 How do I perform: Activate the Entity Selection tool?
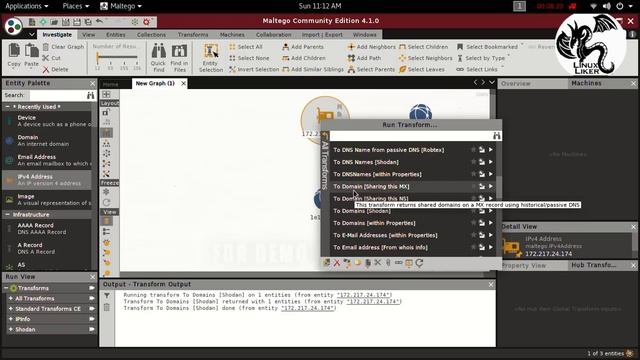pyautogui.click(x=211, y=58)
